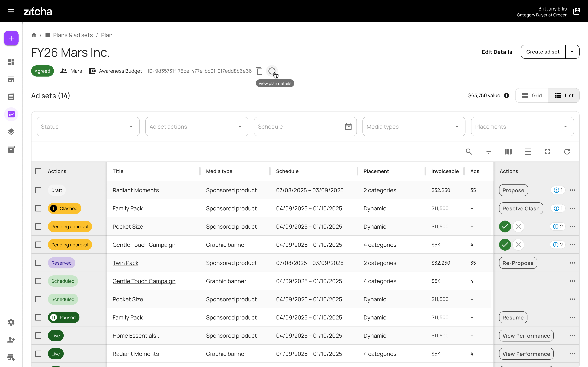The height and width of the screenshot is (367, 588).
Task: Open the Media types dropdown
Action: 414,127
